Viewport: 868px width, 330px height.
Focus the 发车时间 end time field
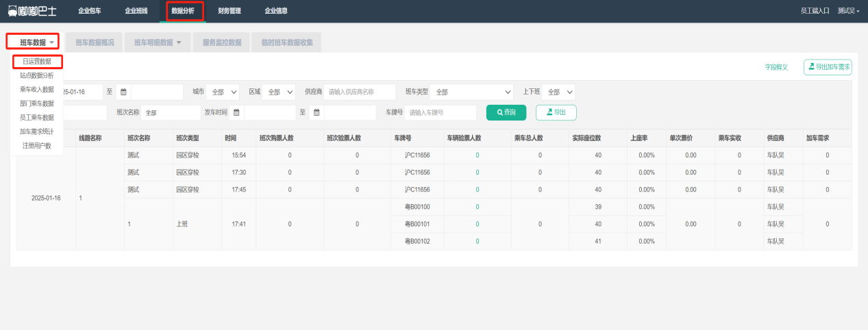pyautogui.click(x=350, y=112)
